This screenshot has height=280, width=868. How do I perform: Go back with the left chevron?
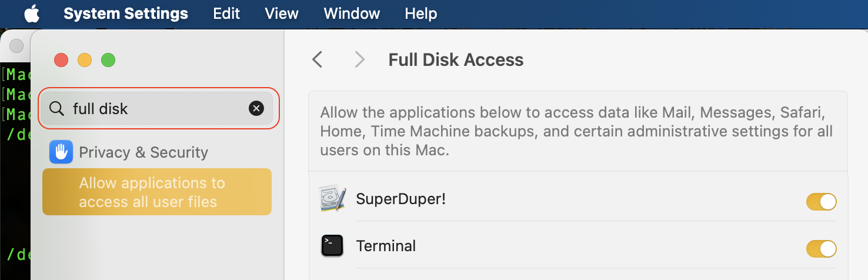tap(318, 59)
